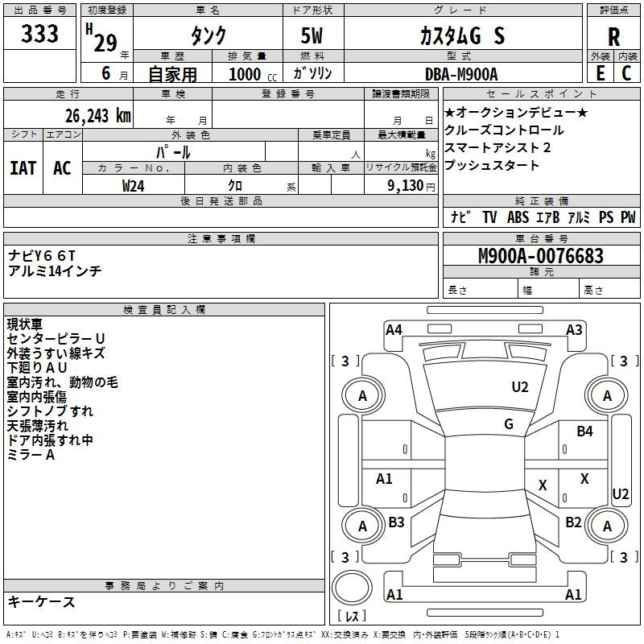
Task: Select inspector note ミラーＡ
Action: tap(31, 455)
